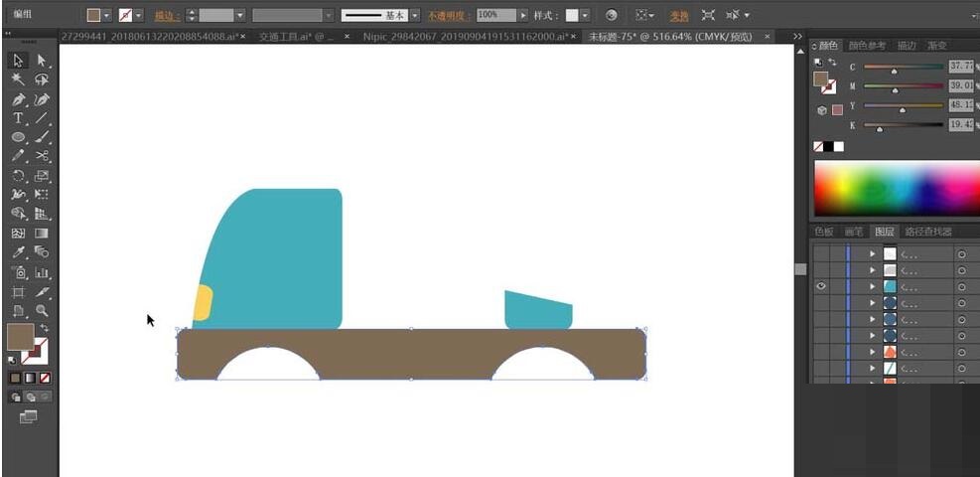Select the Pen tool
The image size is (980, 477).
[18, 99]
